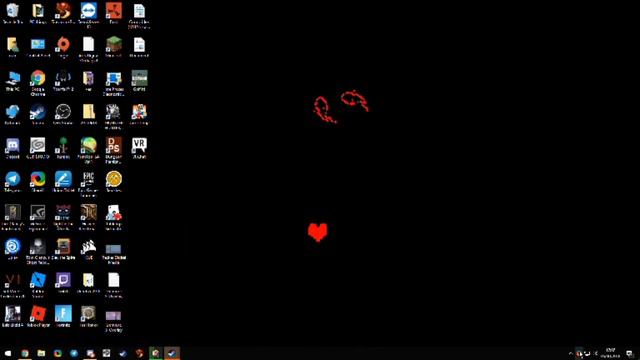Launch the Origin desktop shortcut
The image size is (640, 360).
pyautogui.click(x=63, y=44)
